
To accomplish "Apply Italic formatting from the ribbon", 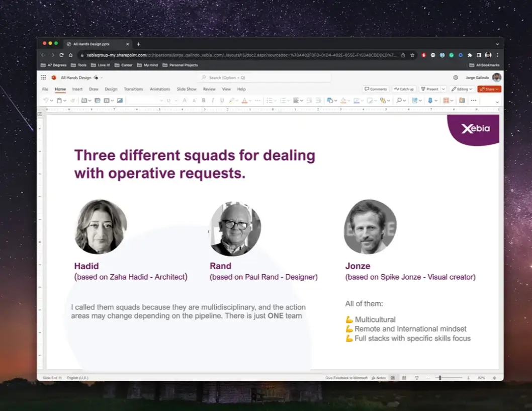I will 213,101.
